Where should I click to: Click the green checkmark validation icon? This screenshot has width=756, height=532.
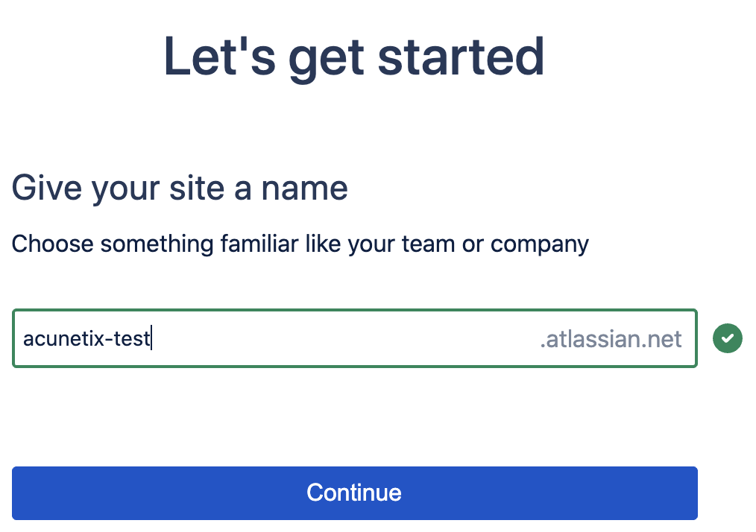727,338
